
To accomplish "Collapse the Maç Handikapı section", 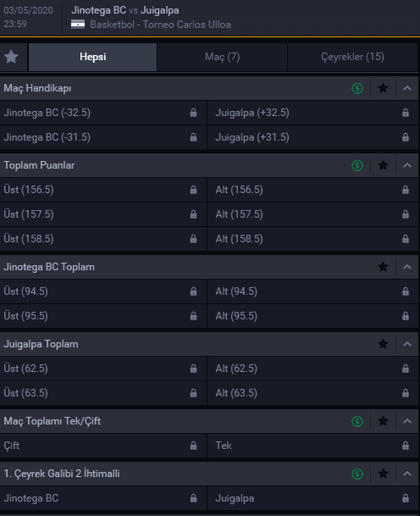I will (407, 88).
